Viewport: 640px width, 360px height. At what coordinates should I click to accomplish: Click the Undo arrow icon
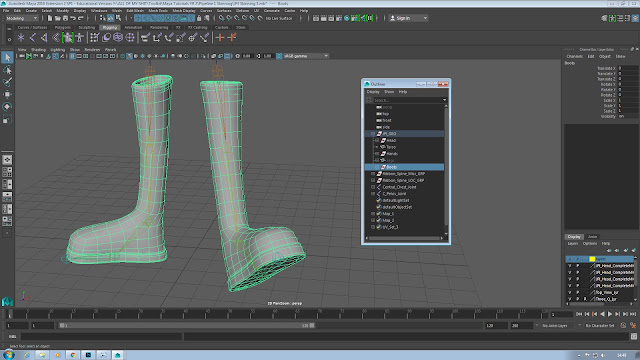coord(73,18)
